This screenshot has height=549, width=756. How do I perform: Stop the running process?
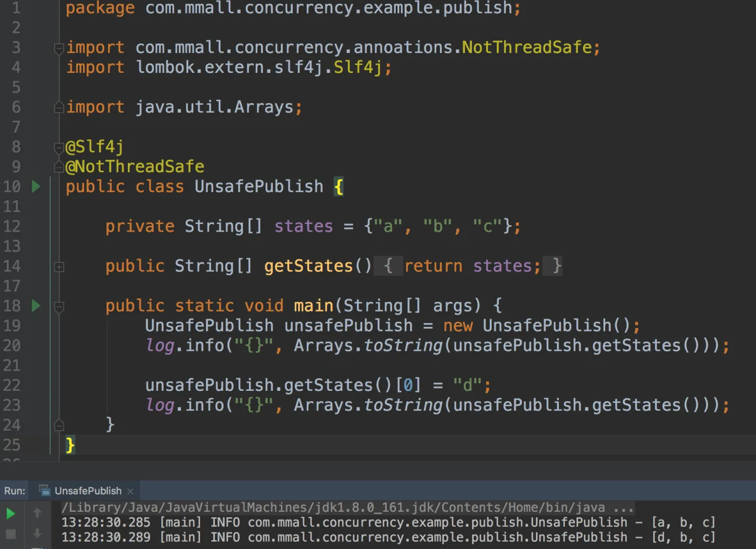click(x=10, y=534)
